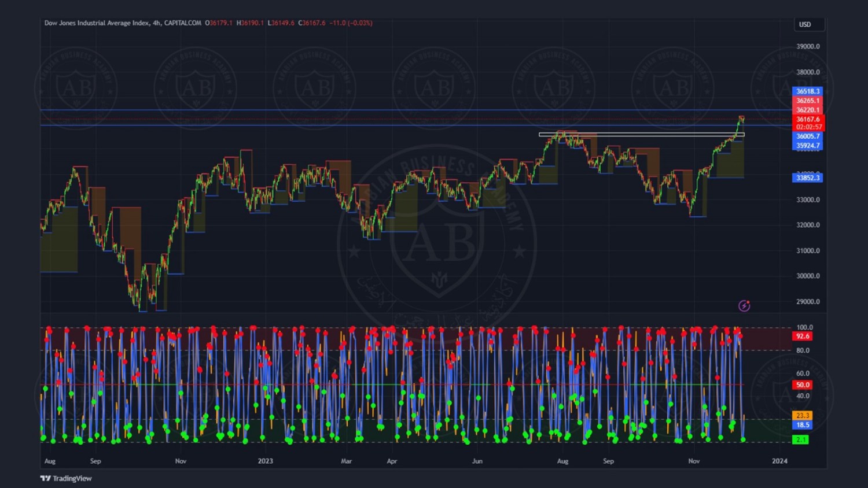Click the 39000.0 price axis value
The image size is (868, 488).
808,46
